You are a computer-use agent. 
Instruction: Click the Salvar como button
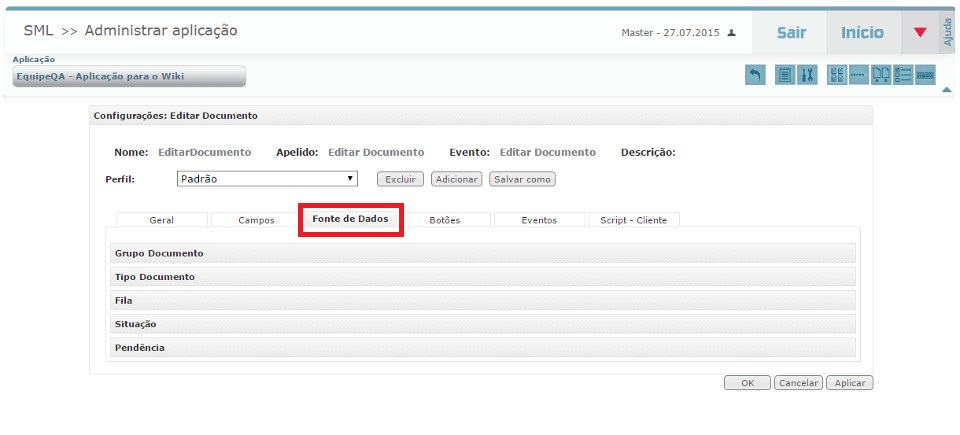tap(522, 180)
